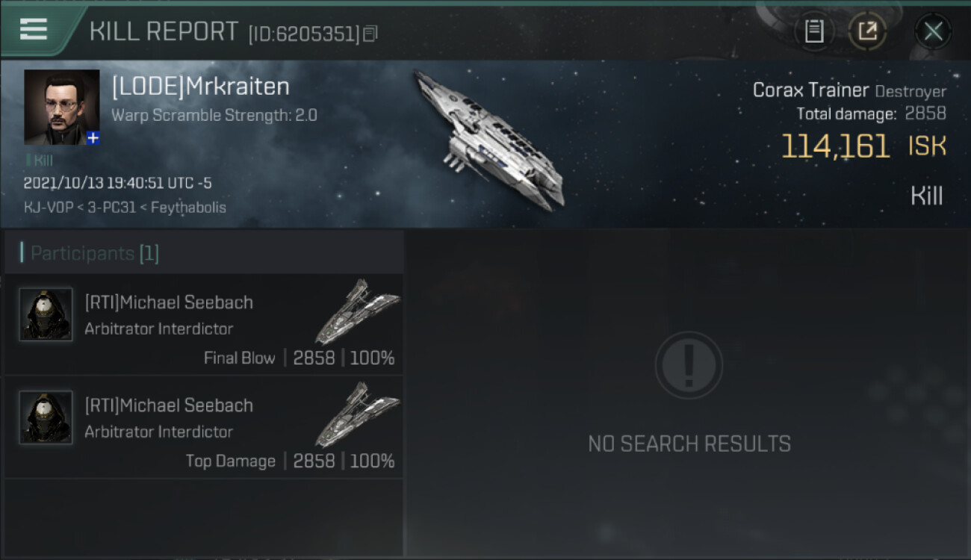Screen dimensions: 971x560
Task: Open the hamburger menu icon
Action: pos(33,30)
